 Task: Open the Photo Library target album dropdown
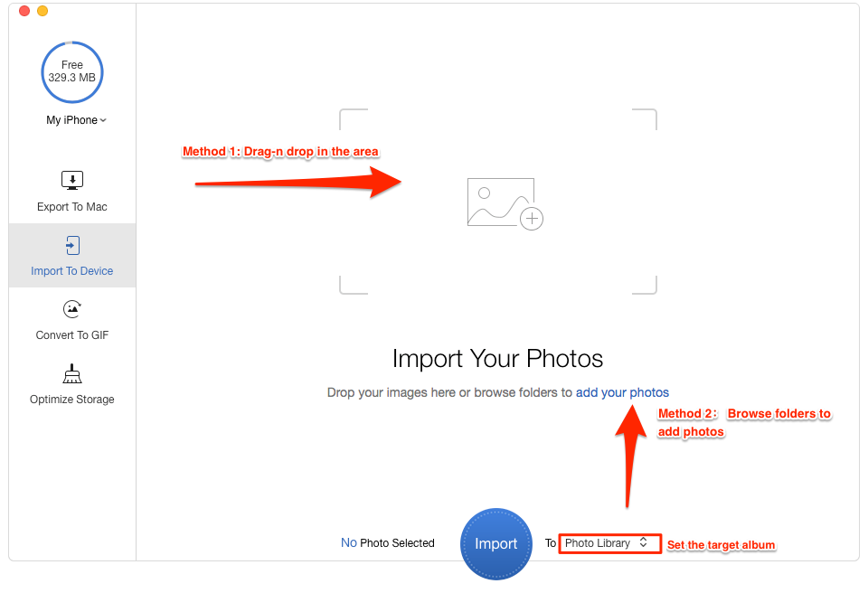coord(610,543)
